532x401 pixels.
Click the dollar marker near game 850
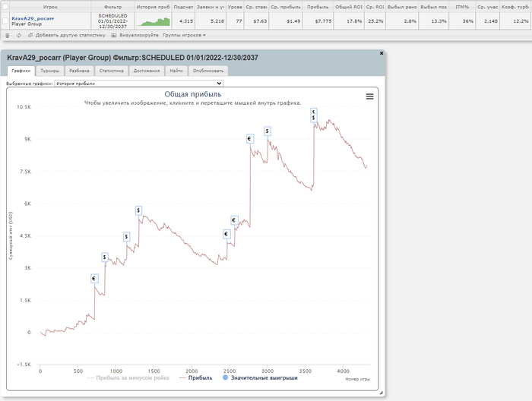coord(105,257)
